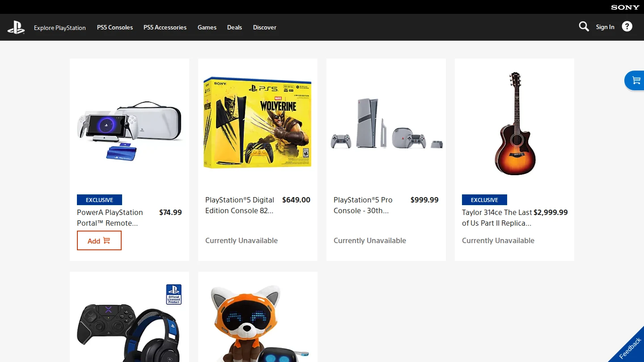Click the $2,999.99 price text

click(551, 212)
